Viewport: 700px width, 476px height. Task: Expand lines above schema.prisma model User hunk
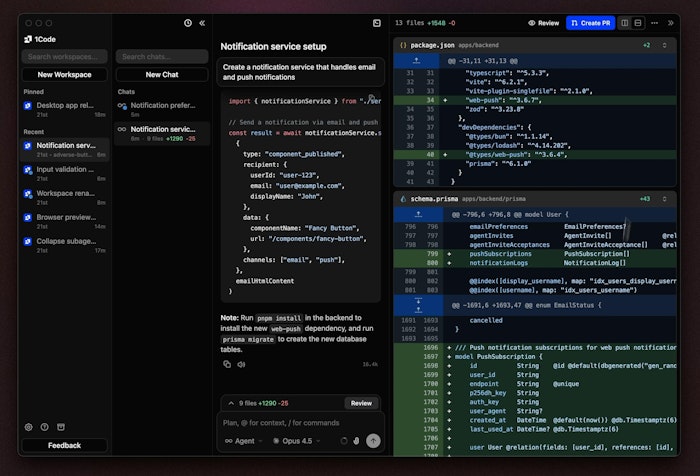coord(418,214)
